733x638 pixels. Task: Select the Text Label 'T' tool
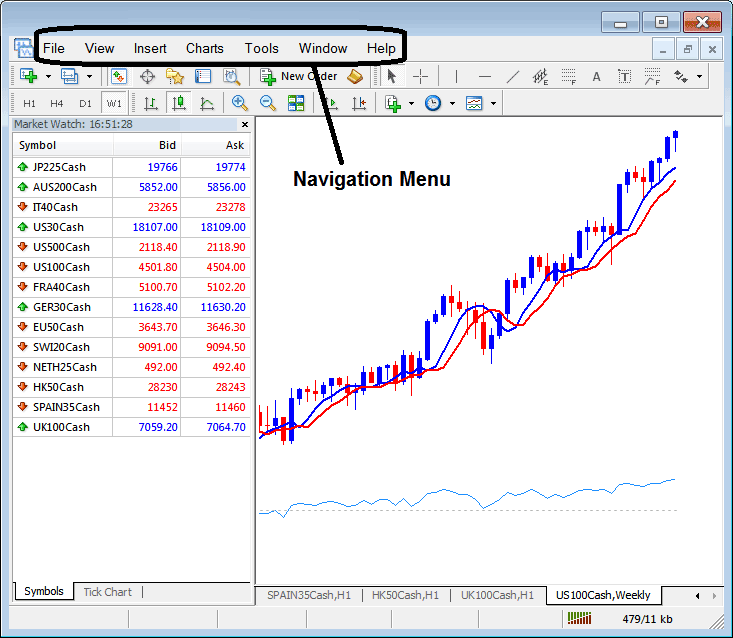625,76
